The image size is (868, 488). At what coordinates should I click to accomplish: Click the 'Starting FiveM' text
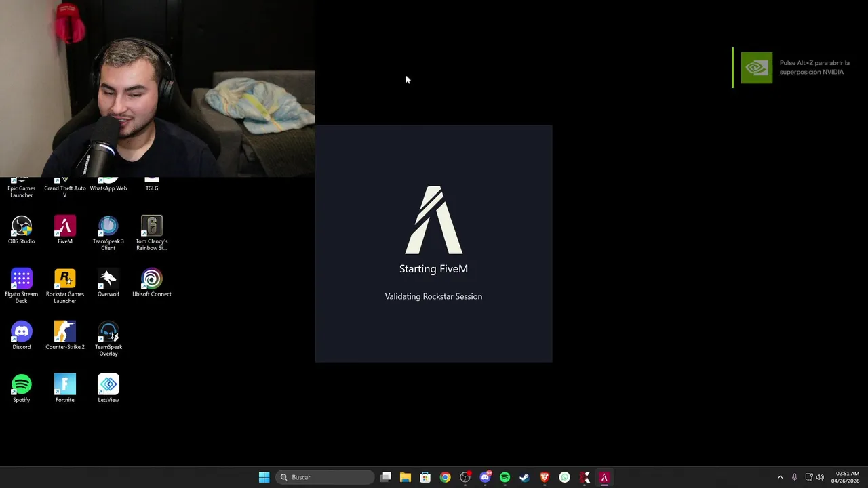(x=433, y=269)
